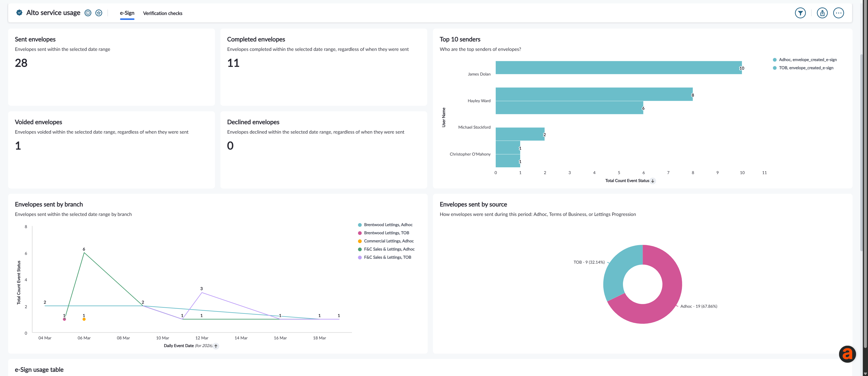The height and width of the screenshot is (376, 868).
Task: Click Hayley Ward's bar showing 8
Action: [x=594, y=94]
